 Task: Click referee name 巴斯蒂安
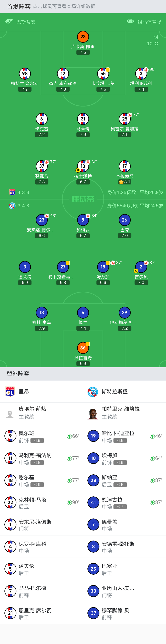26,22
